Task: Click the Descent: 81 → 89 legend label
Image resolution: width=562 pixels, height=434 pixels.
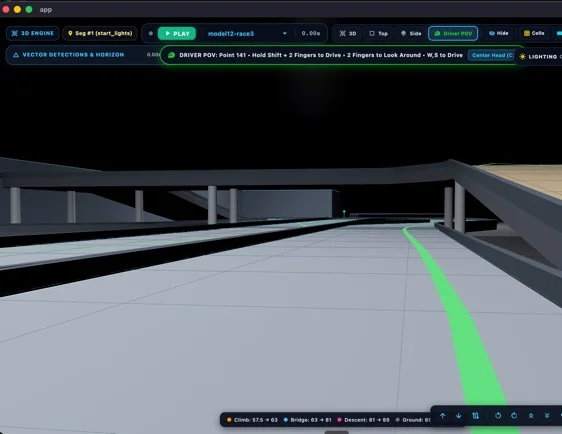Action: 366,420
